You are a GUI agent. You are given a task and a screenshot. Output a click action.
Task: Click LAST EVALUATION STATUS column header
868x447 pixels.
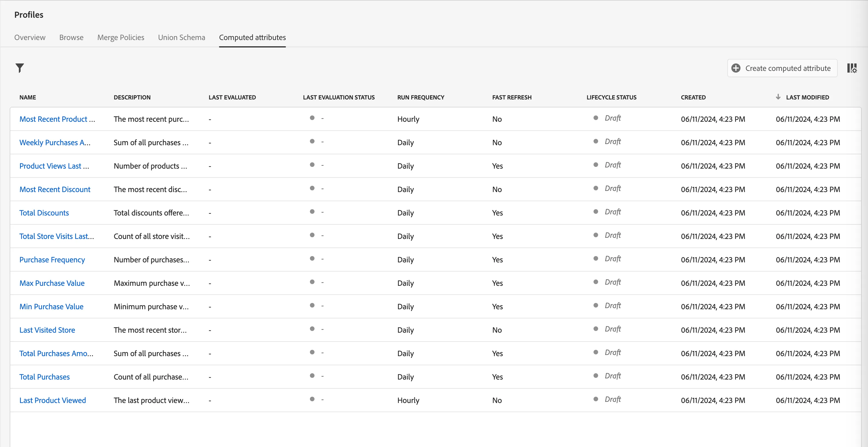point(339,97)
